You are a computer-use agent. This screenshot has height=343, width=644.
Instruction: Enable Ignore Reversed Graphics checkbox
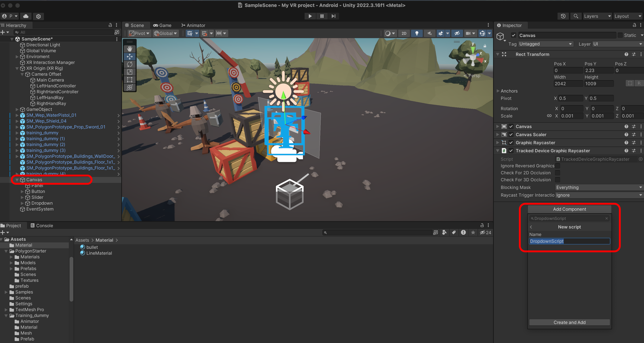click(558, 166)
